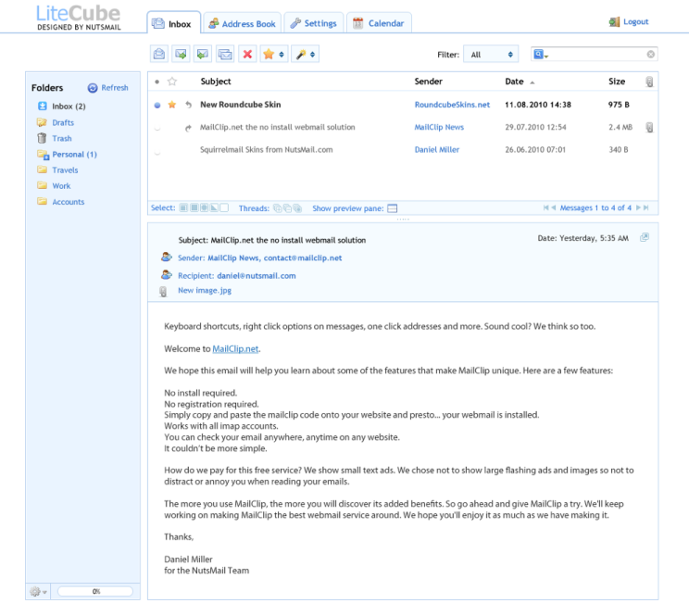Open the Filter dropdown set to All
Screen dimensions: 689x616
tap(491, 54)
